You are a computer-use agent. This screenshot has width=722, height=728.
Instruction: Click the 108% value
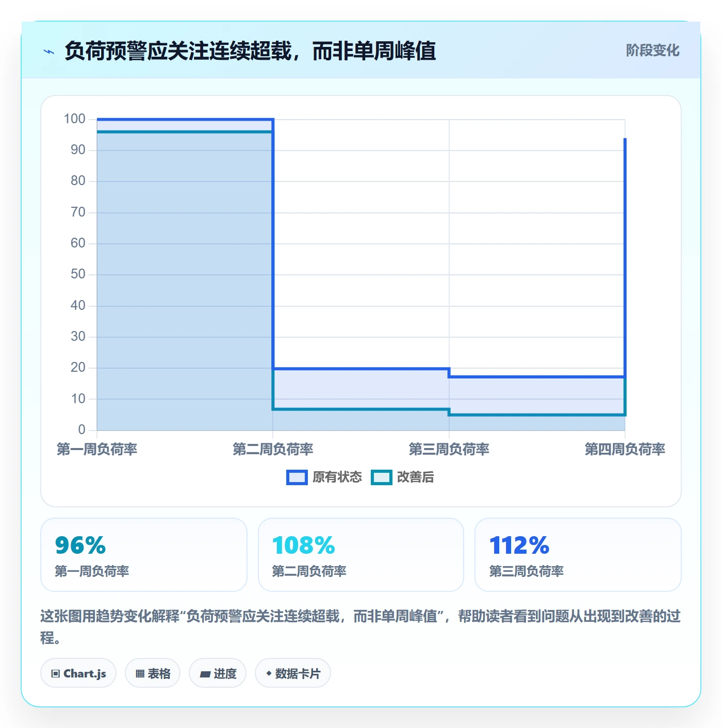pyautogui.click(x=304, y=545)
